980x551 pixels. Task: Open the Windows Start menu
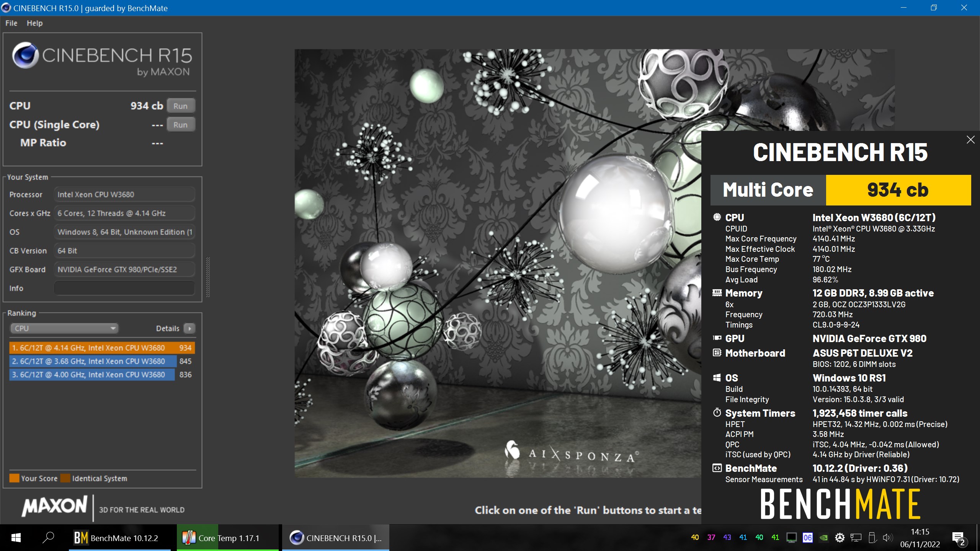(x=16, y=538)
